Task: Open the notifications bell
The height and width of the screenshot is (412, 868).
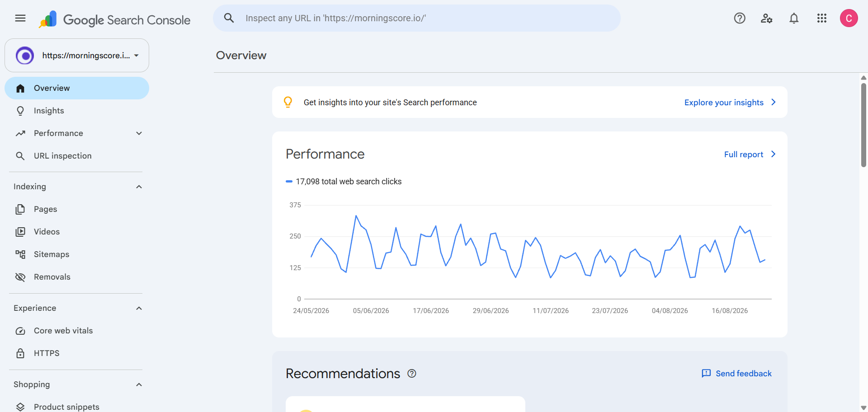Action: pos(794,18)
